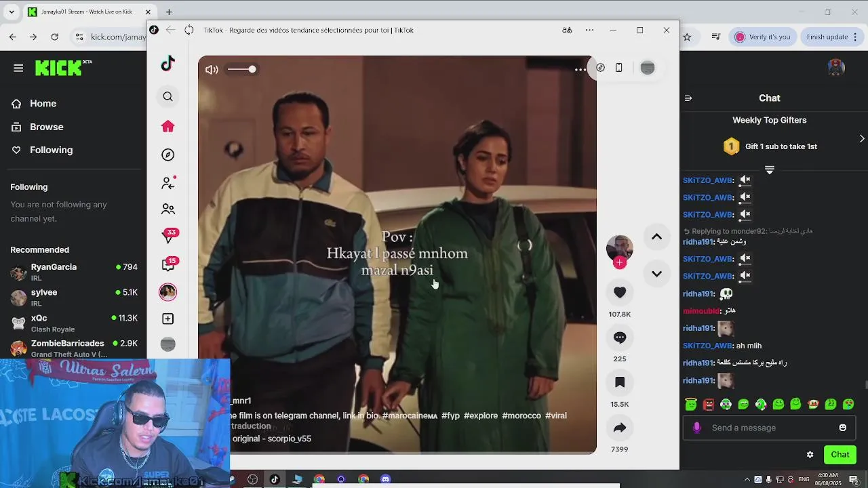
Task: Open chat settings gear
Action: coord(810,455)
